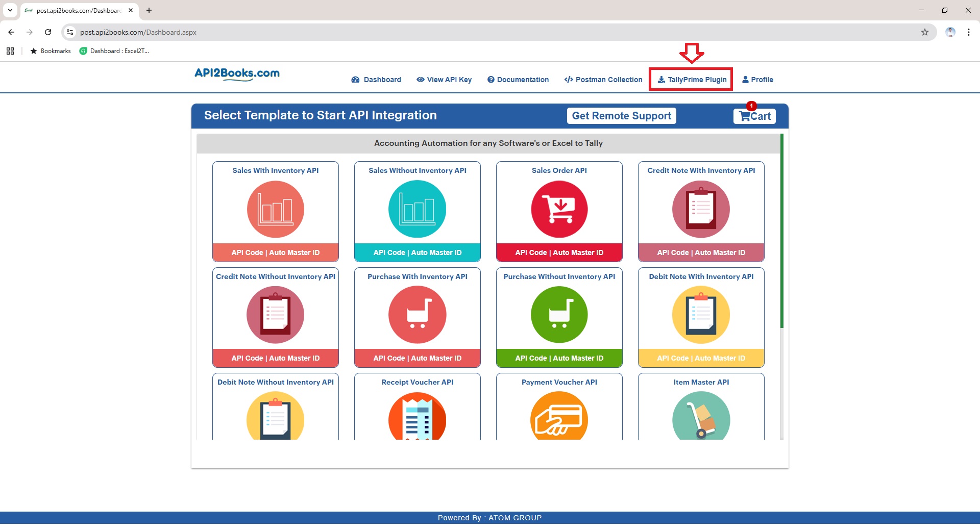Image resolution: width=980 pixels, height=531 pixels.
Task: Click the API2Books.com logo
Action: (x=237, y=74)
